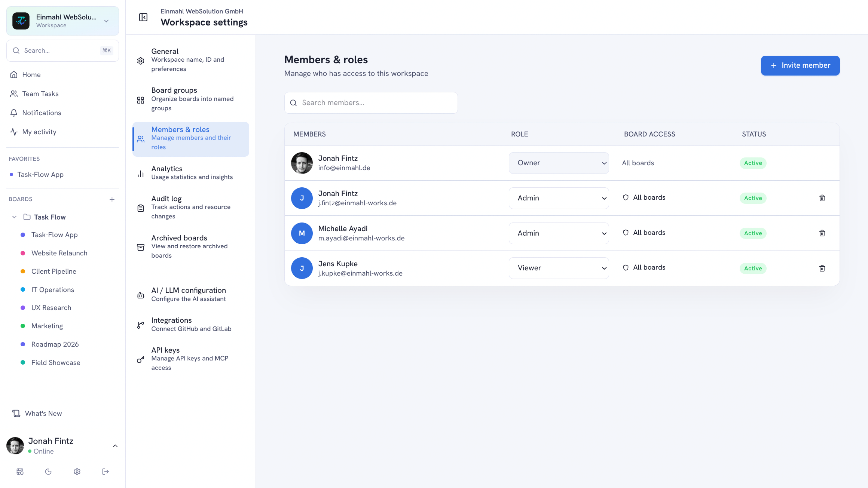Log out using the exit icon
Screen dimensions: 868x488
(106, 472)
